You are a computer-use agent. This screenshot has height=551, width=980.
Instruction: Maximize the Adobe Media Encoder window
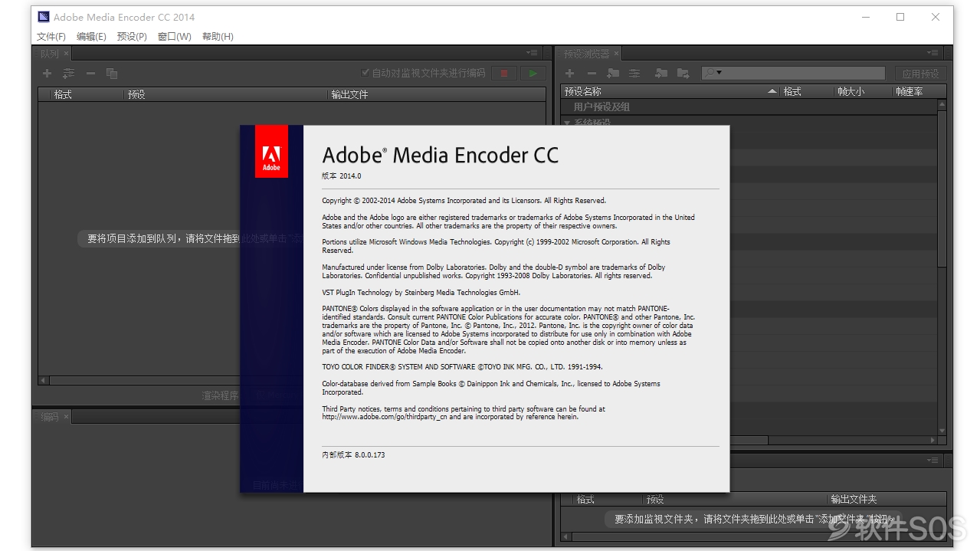point(900,17)
